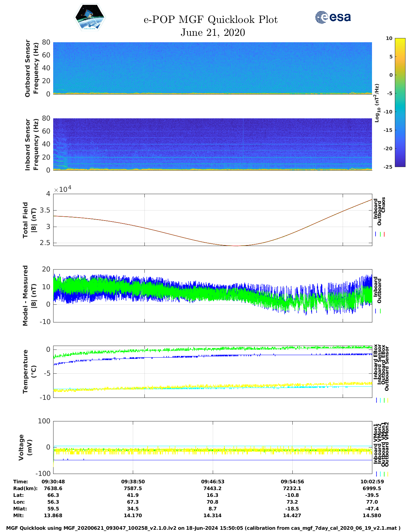
Task: Click the 'e-POP MGF Quicklook Plot' title
Action: point(210,20)
